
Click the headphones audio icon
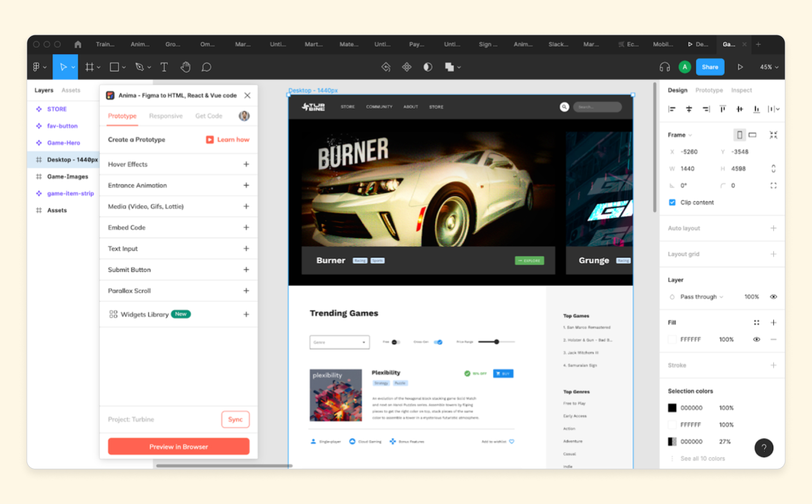(x=665, y=67)
